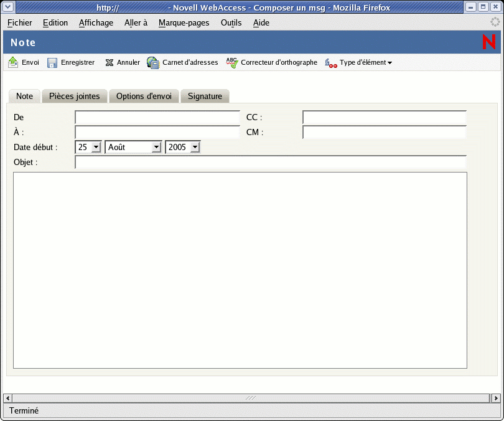Open the Affichage menu
Screen dimensions: 504x421
[x=96, y=23]
